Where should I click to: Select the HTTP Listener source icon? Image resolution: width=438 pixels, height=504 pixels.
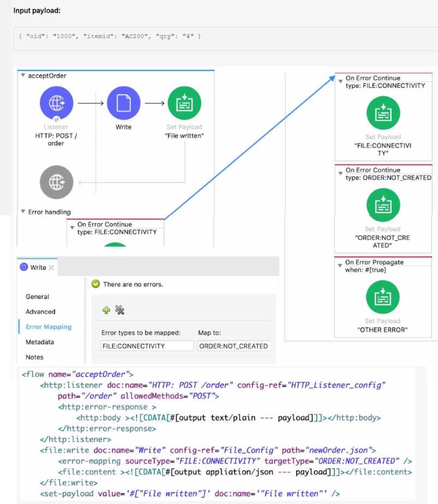(x=56, y=103)
